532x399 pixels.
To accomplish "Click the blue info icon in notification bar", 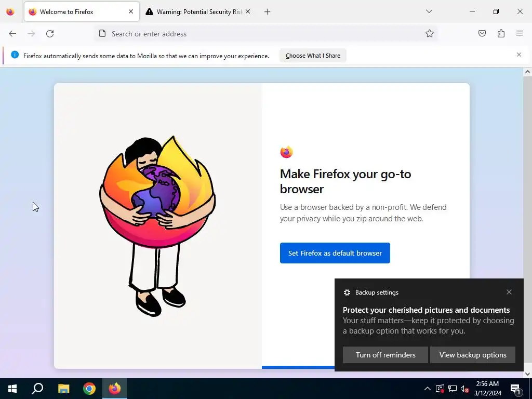I will click(15, 55).
